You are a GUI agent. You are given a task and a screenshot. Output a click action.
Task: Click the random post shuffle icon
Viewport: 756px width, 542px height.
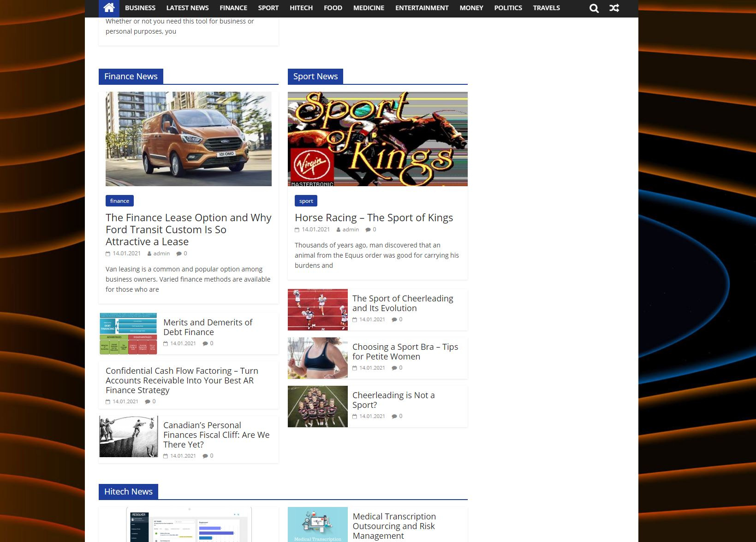click(614, 8)
